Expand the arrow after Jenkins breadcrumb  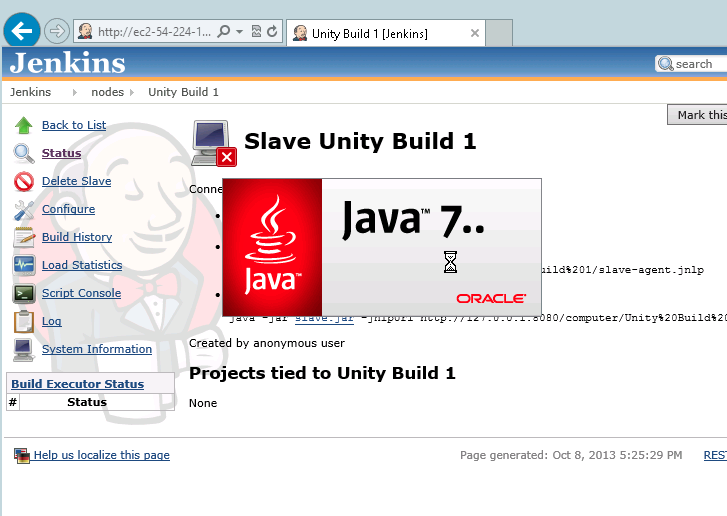point(75,92)
